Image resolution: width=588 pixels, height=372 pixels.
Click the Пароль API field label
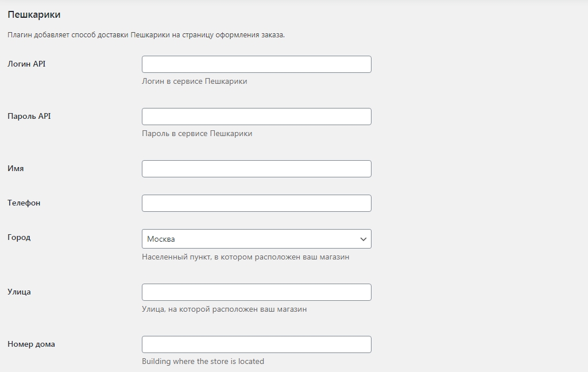(29, 116)
